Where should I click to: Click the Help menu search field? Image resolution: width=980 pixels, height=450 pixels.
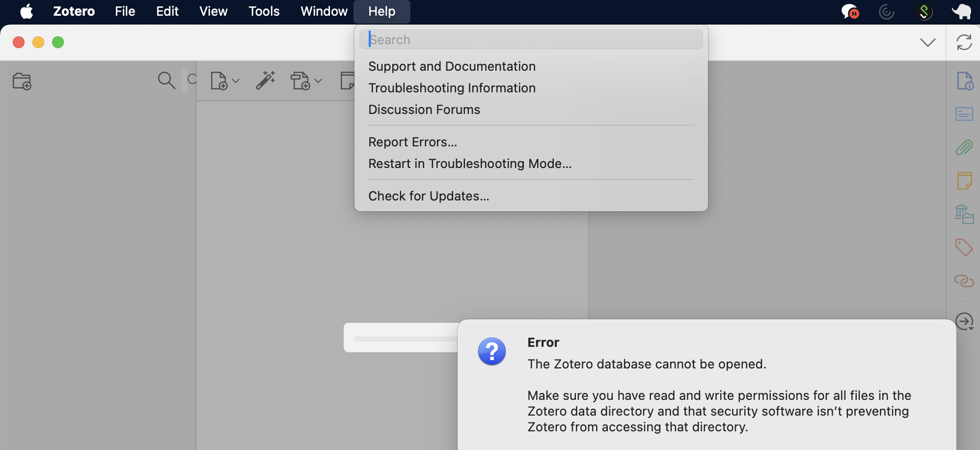tap(531, 39)
